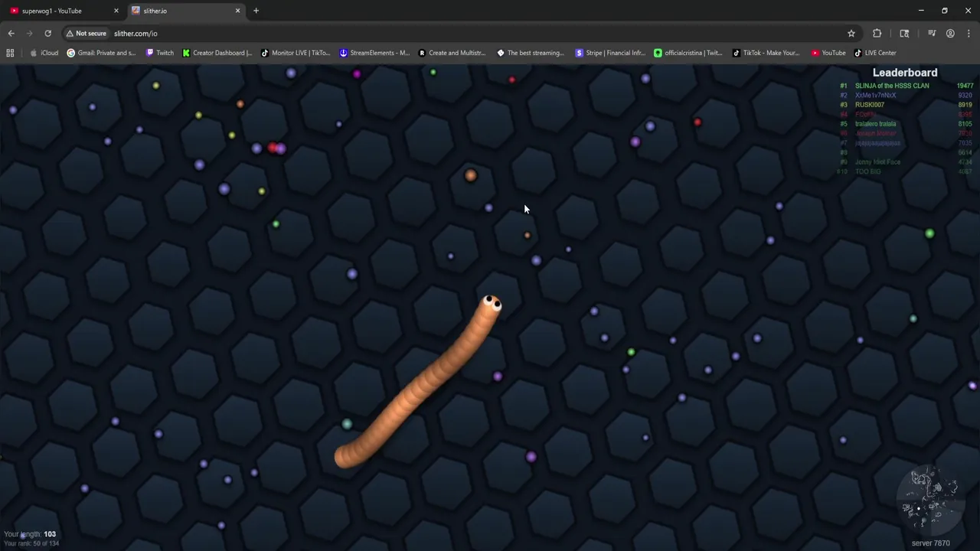Open the Not secure site info chip
The width and height of the screenshot is (980, 551).
86,34
